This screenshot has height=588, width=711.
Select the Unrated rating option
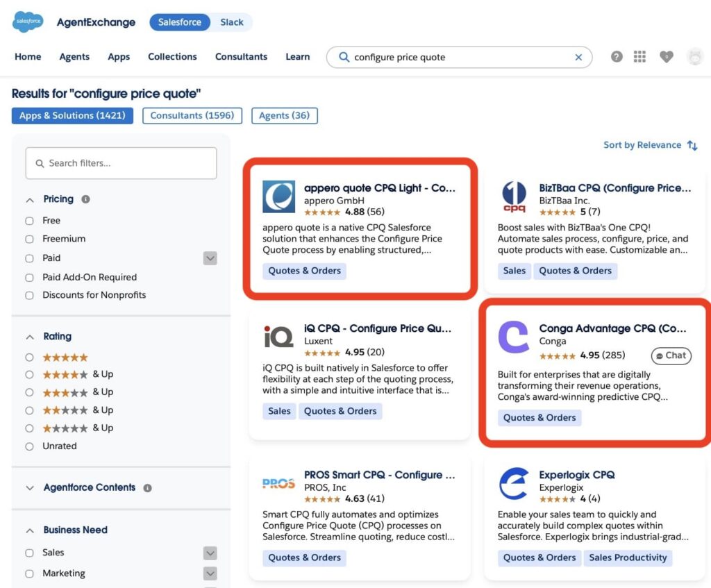[x=29, y=446]
